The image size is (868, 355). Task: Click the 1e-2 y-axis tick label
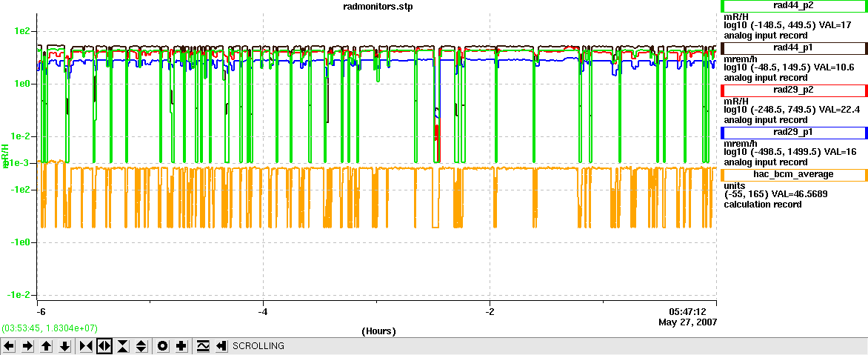[x=19, y=137]
